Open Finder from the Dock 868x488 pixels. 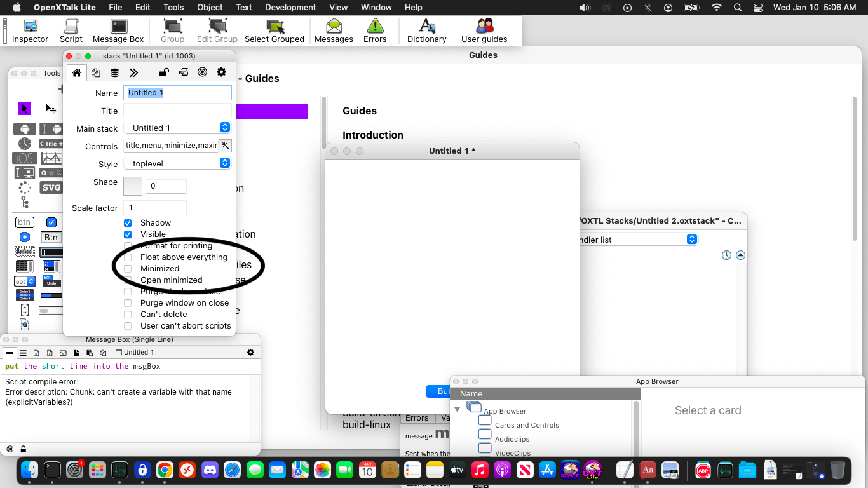click(30, 470)
